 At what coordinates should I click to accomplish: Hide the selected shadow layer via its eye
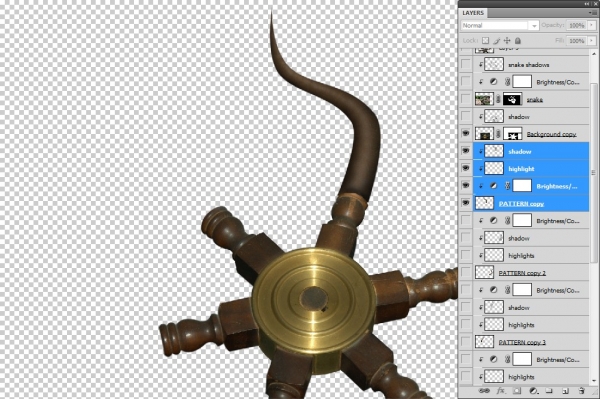(x=466, y=151)
